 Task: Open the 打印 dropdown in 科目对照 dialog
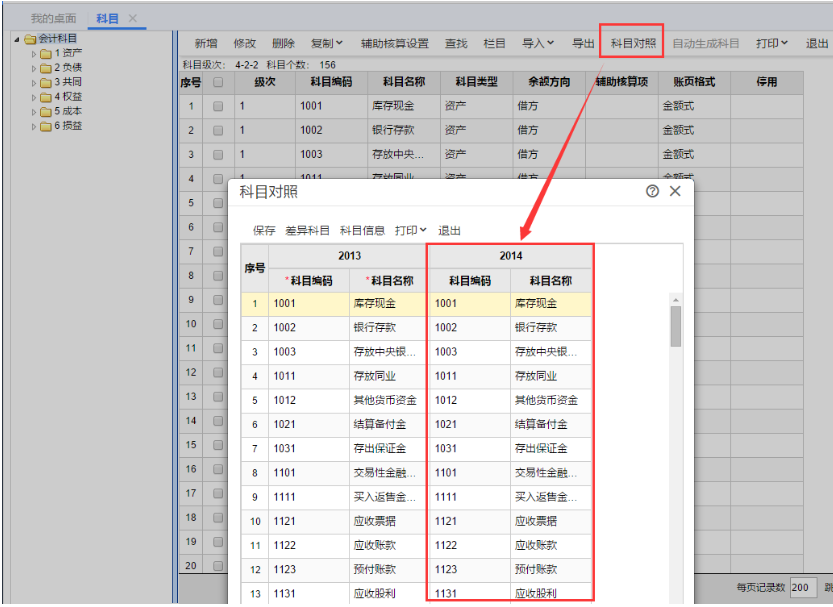[x=411, y=230]
